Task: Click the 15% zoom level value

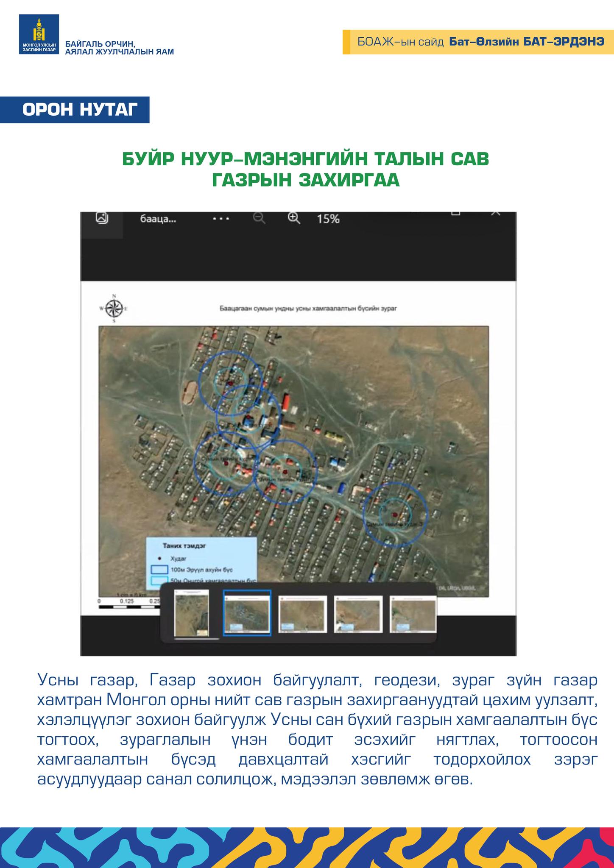Action: 328,219
